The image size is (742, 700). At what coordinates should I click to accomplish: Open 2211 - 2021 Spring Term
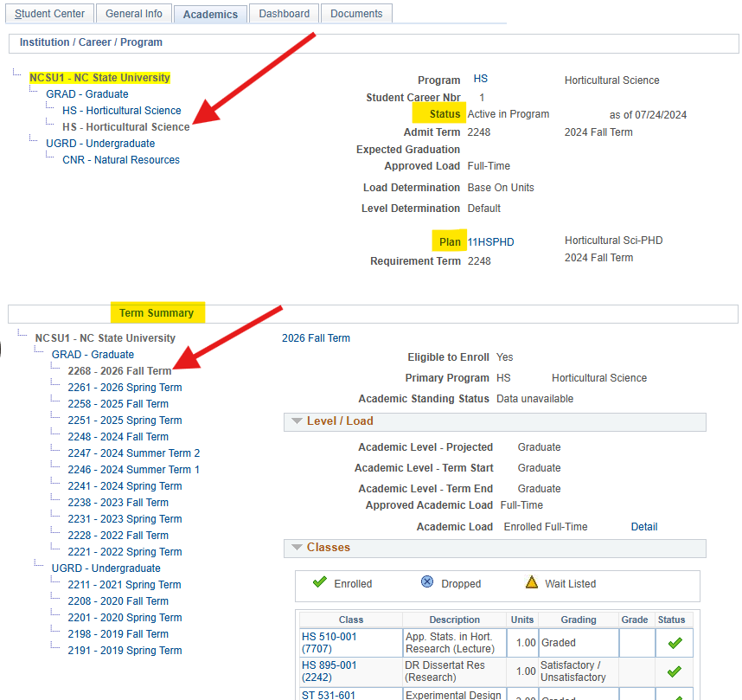coord(125,585)
